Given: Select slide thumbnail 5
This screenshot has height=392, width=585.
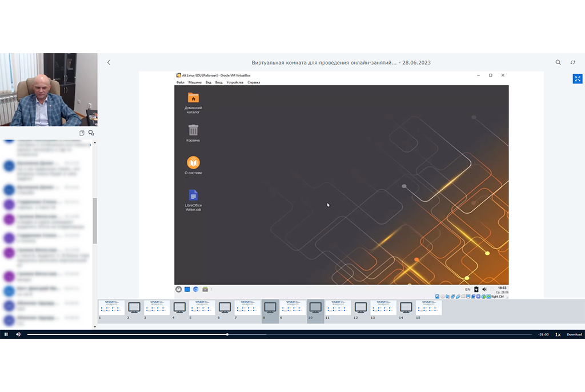Looking at the screenshot, I should pos(202,307).
